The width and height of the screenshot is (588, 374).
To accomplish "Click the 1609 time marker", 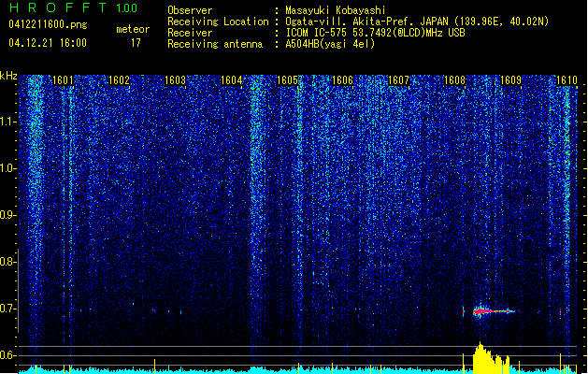I will 510,80.
